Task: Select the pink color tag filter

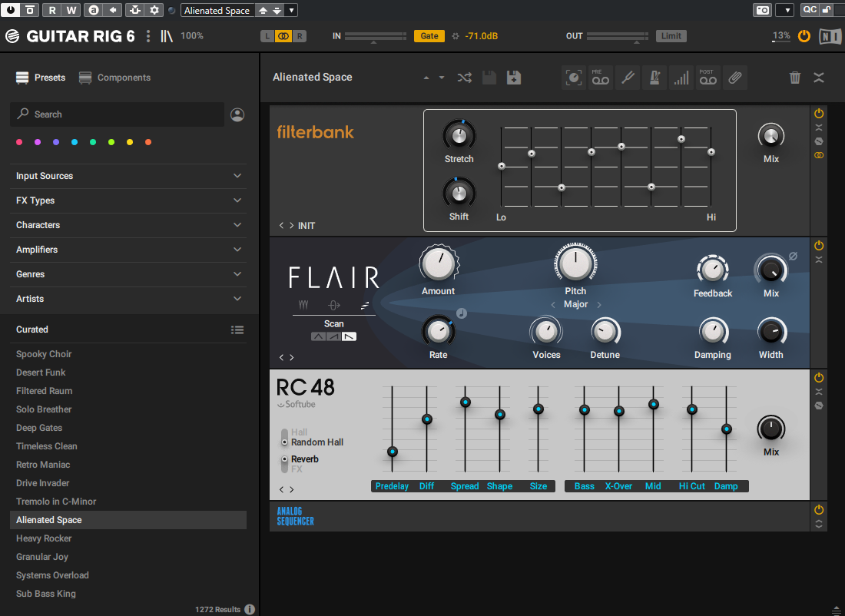Action: pos(19,142)
